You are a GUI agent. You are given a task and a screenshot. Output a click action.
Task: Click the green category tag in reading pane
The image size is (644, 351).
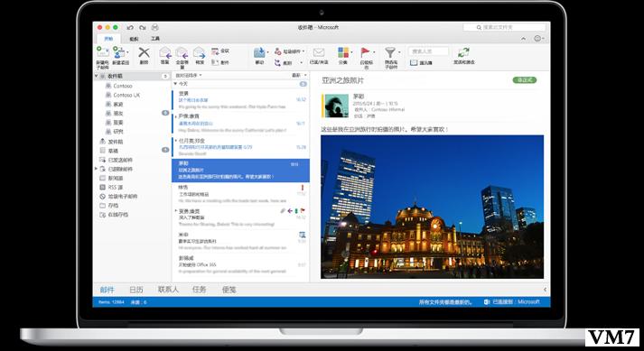525,80
